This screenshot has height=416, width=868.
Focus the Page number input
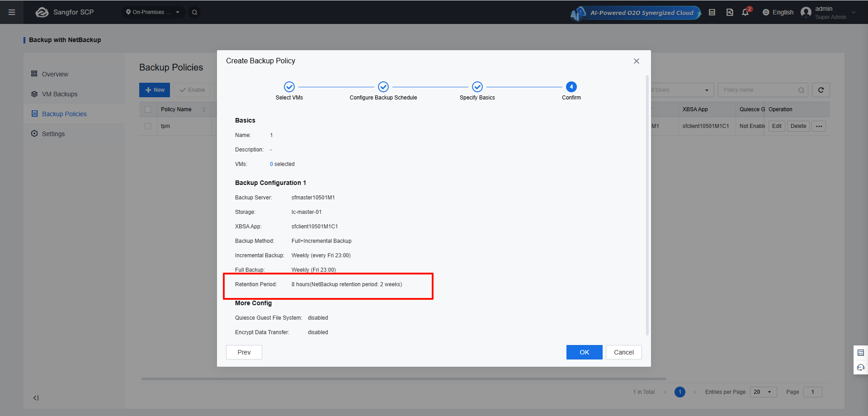click(x=813, y=392)
